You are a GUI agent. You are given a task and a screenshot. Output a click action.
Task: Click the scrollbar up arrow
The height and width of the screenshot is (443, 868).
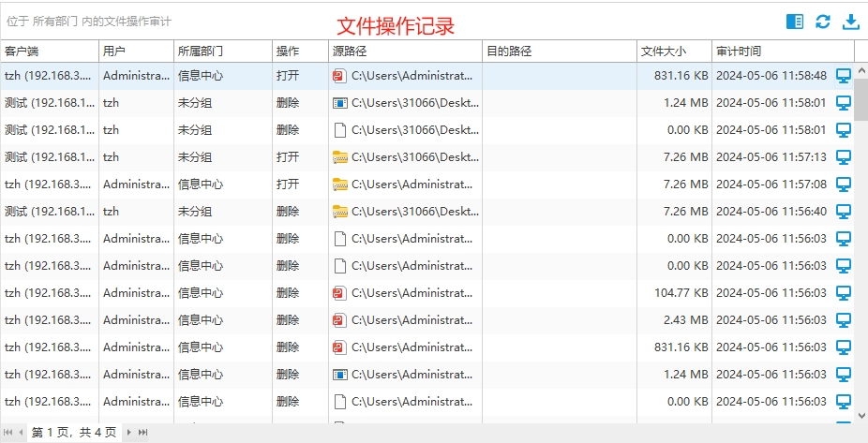861,71
